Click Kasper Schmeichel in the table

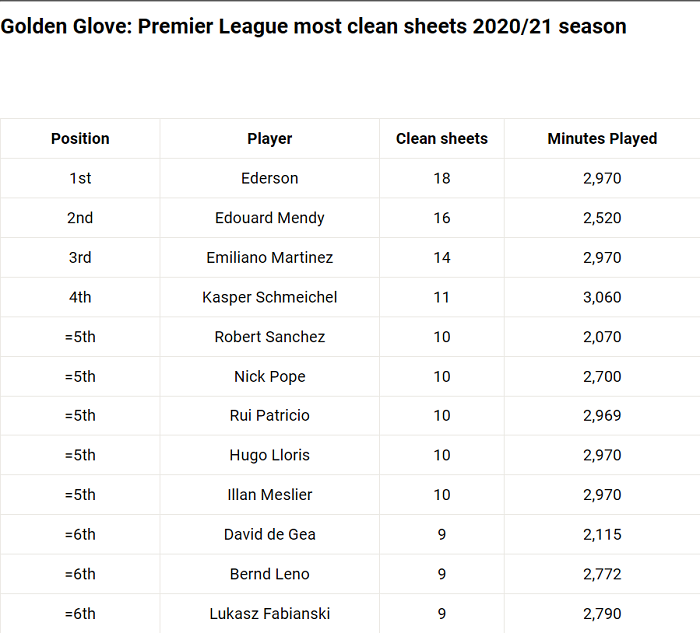(x=270, y=297)
